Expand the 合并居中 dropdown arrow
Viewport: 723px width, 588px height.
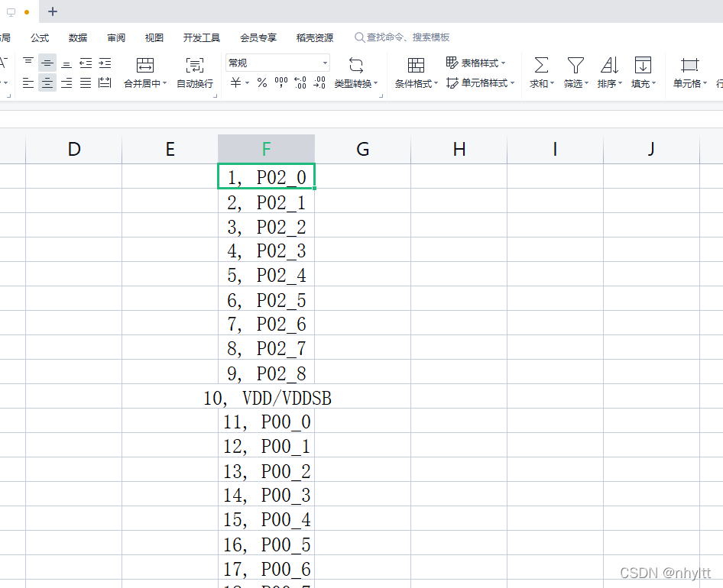tap(165, 84)
